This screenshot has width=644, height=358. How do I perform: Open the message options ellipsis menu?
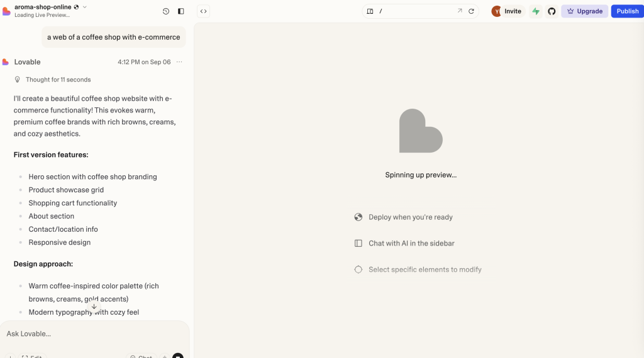(x=179, y=62)
